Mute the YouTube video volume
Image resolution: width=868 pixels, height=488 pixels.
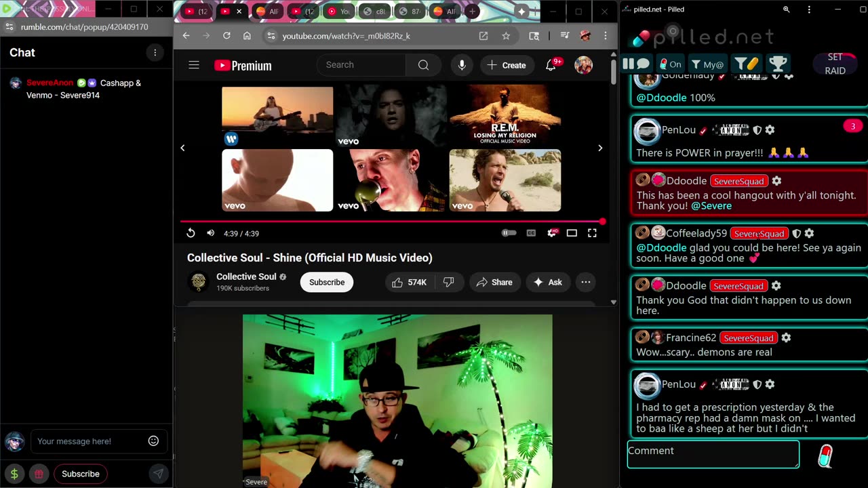tap(211, 233)
